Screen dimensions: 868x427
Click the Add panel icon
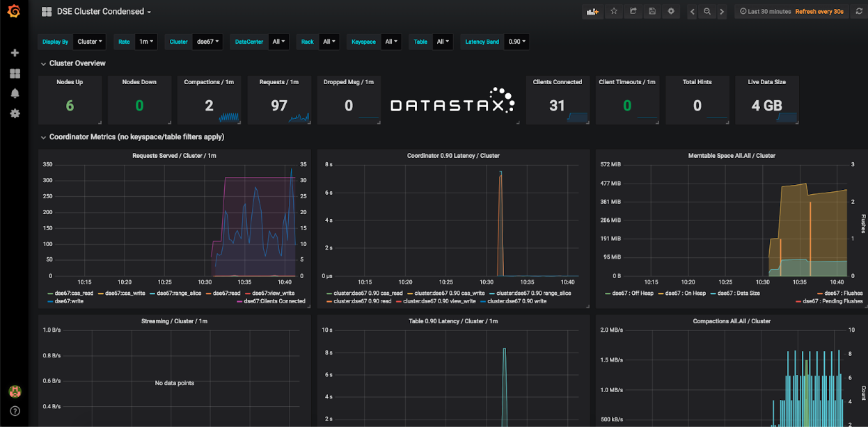(x=592, y=12)
